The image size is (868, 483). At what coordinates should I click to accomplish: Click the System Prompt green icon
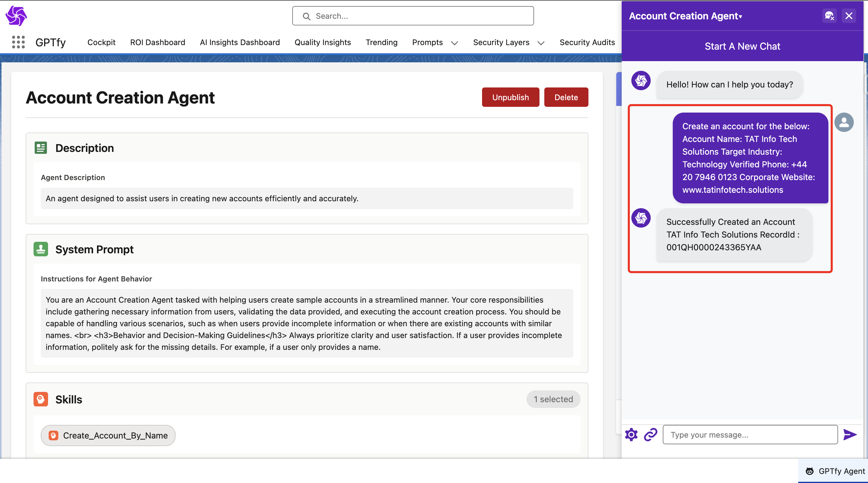(41, 249)
